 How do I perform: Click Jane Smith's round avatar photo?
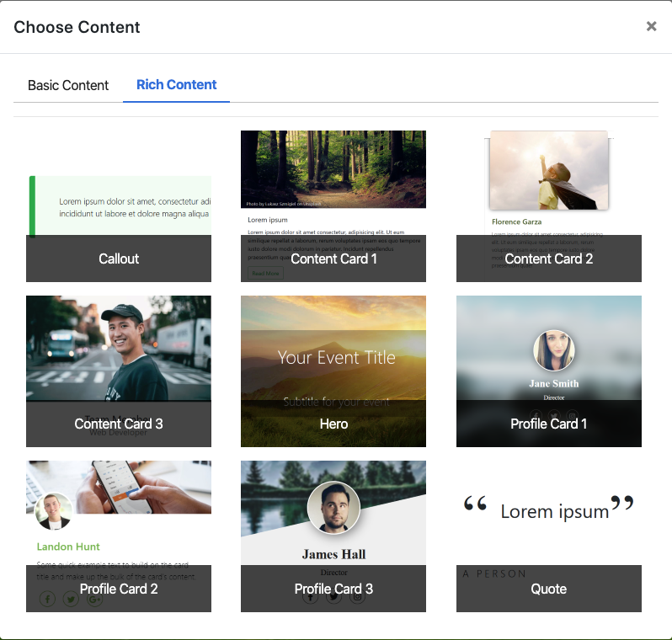(554, 350)
